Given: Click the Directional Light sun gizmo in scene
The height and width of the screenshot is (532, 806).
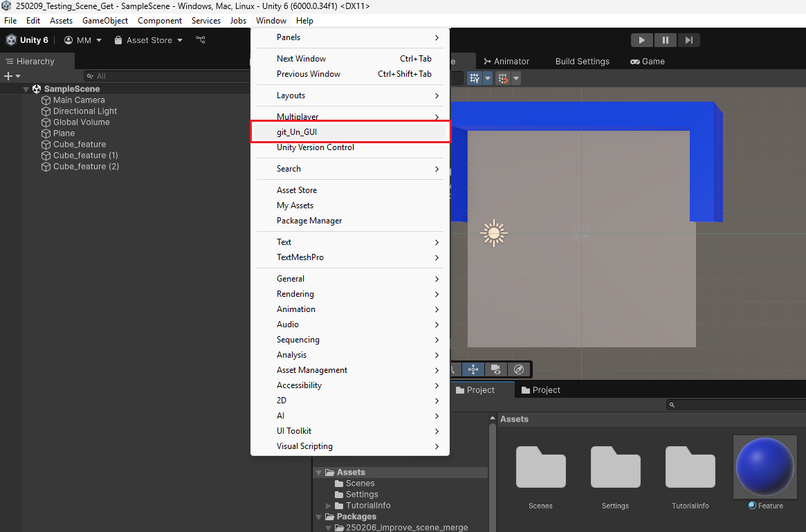Looking at the screenshot, I should point(494,233).
